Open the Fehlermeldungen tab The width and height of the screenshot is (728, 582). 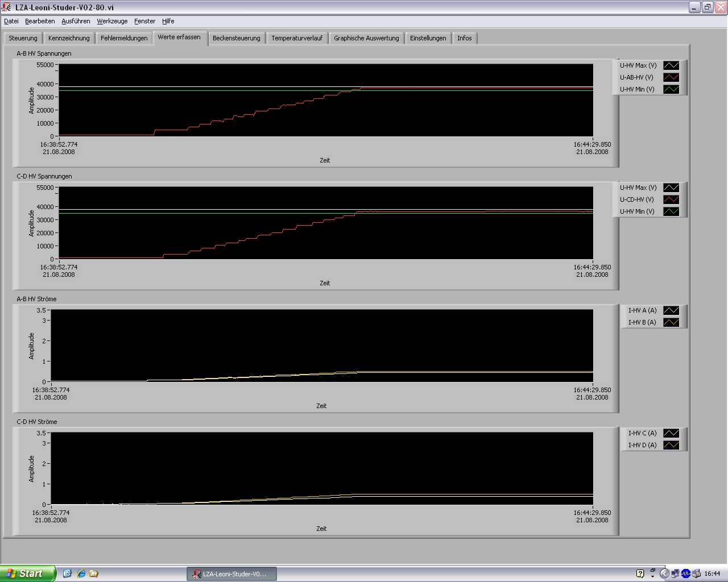point(124,38)
